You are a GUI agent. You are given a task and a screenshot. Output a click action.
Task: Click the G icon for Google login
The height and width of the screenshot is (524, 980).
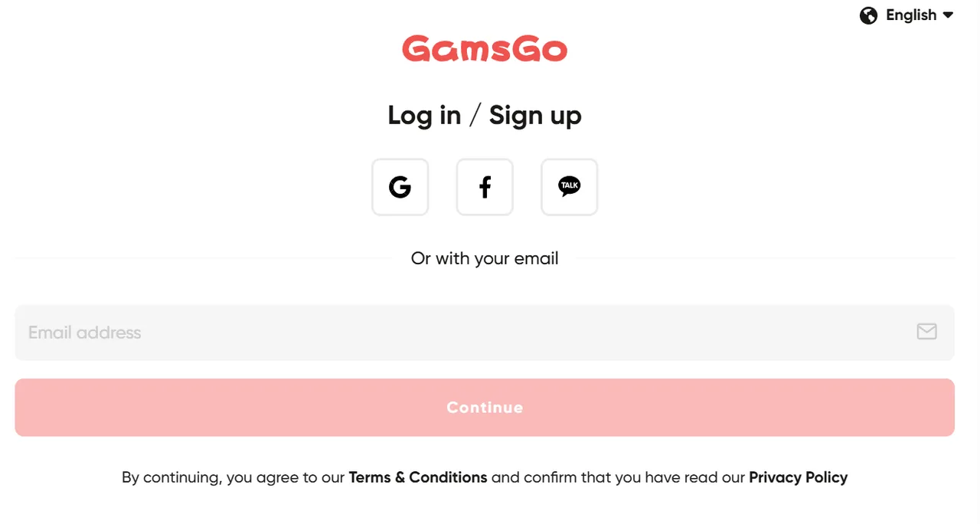[x=400, y=187]
